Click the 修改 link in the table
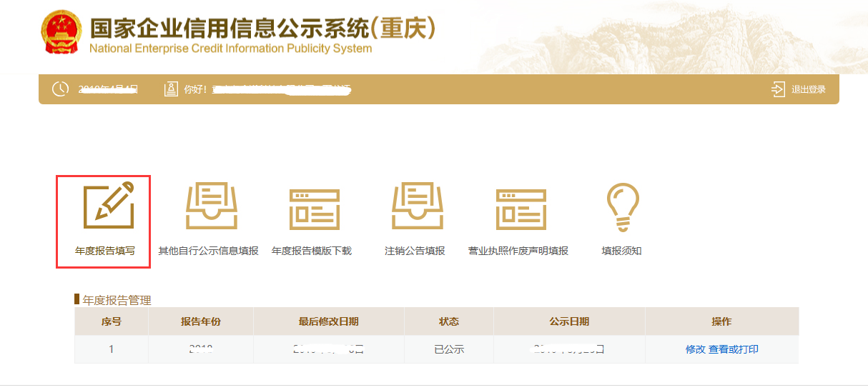This screenshot has height=390, width=868. tap(695, 349)
